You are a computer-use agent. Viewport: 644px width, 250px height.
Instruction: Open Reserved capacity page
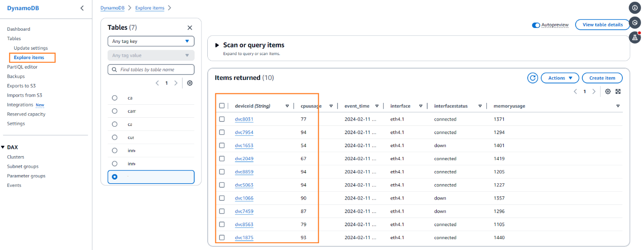(26, 114)
